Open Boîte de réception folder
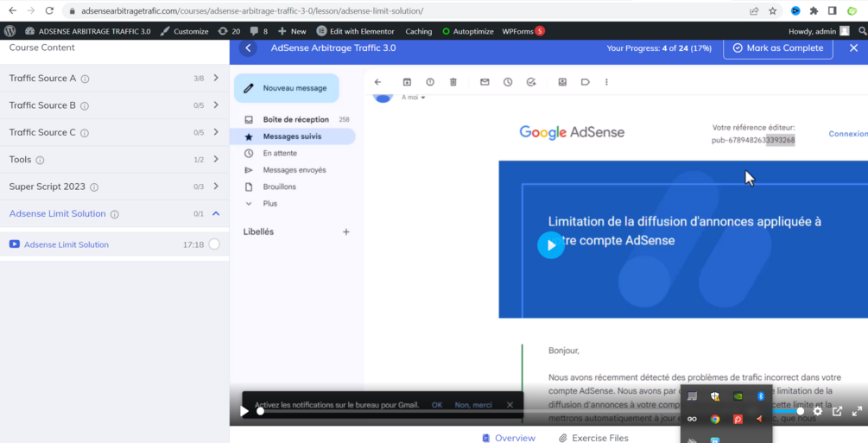 click(x=296, y=120)
